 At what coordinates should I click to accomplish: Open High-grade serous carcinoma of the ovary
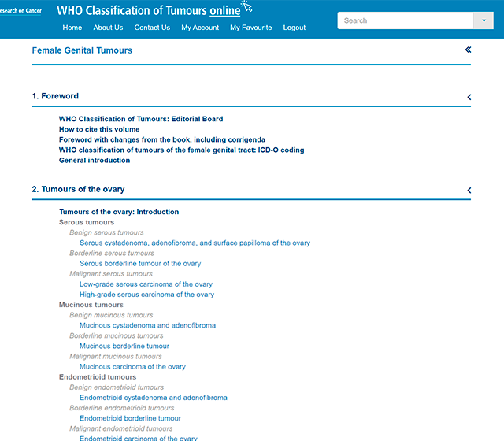(x=146, y=295)
